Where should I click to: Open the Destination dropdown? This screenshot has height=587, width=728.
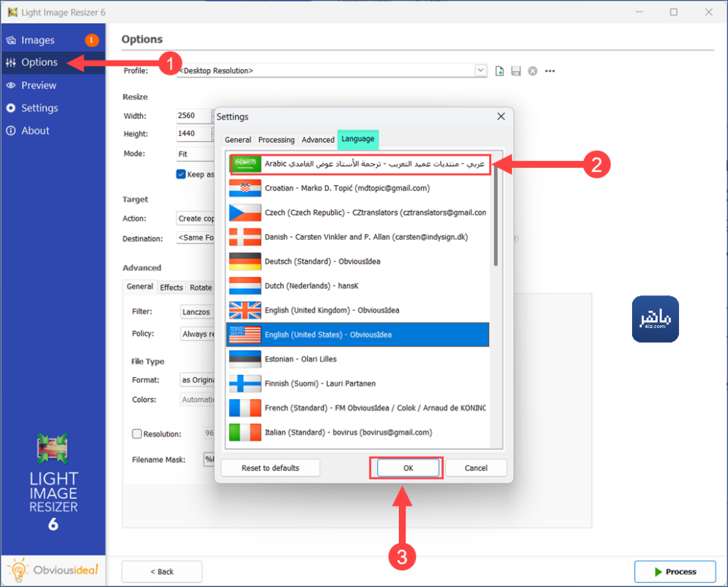196,238
